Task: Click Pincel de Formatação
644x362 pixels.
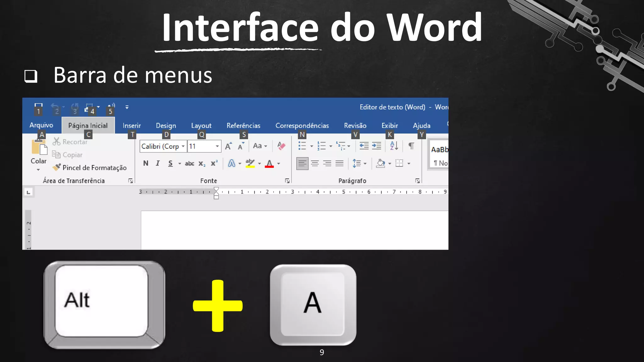Action: pyautogui.click(x=90, y=167)
